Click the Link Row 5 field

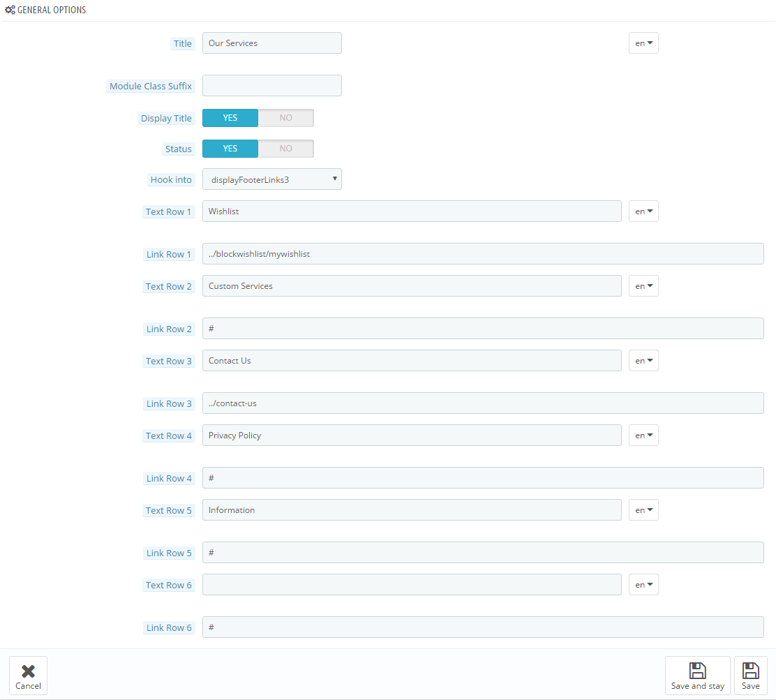click(x=483, y=553)
